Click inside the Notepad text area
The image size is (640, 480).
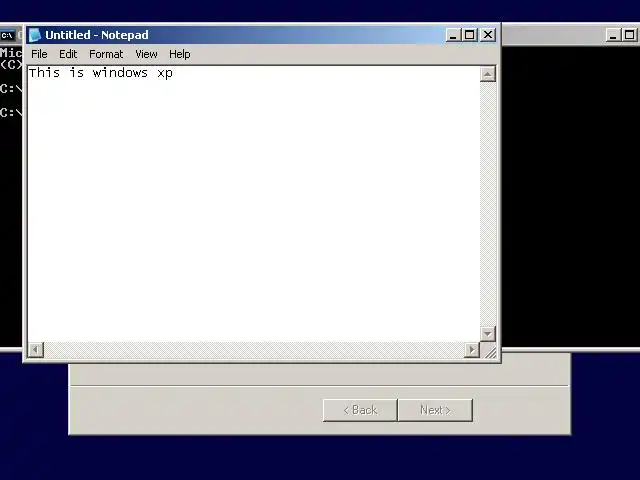[x=254, y=204]
